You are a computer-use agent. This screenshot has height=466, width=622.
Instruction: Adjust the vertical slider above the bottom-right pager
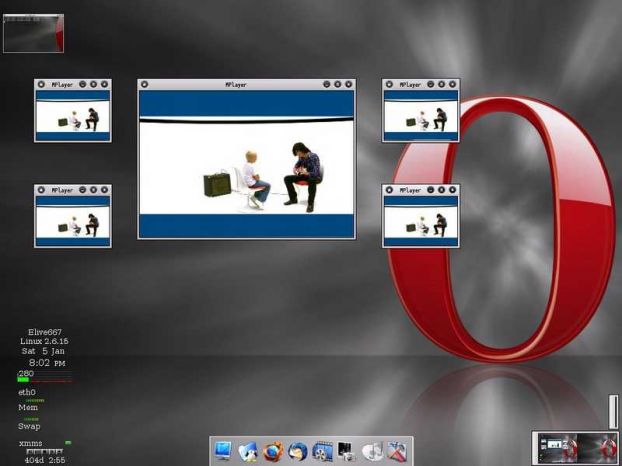click(613, 412)
